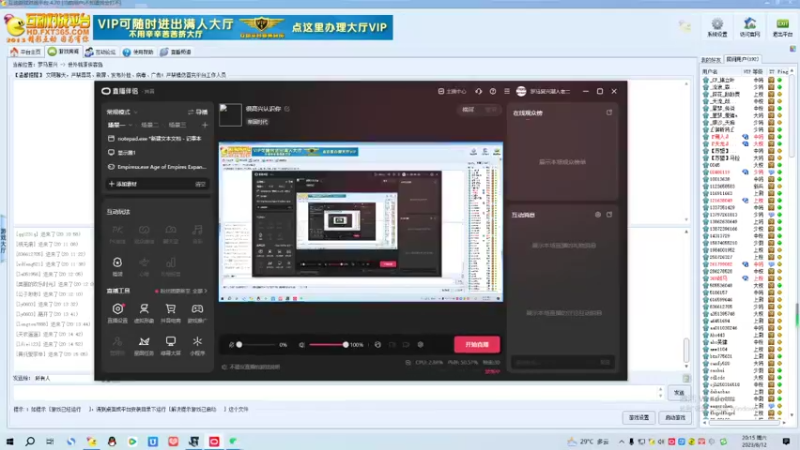This screenshot has width=800, height=450.
Task: Pop out the online audience ranking panel
Action: point(609,112)
